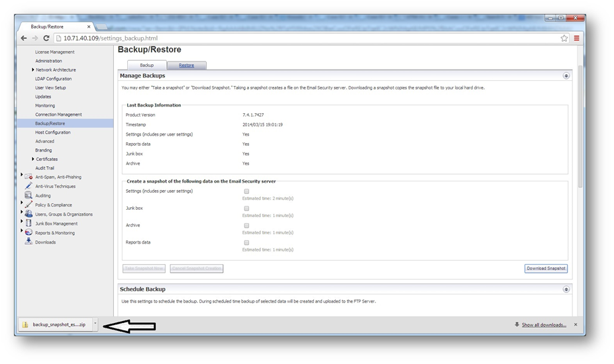Click the download arrow icon beside Show all downloads

pos(517,324)
